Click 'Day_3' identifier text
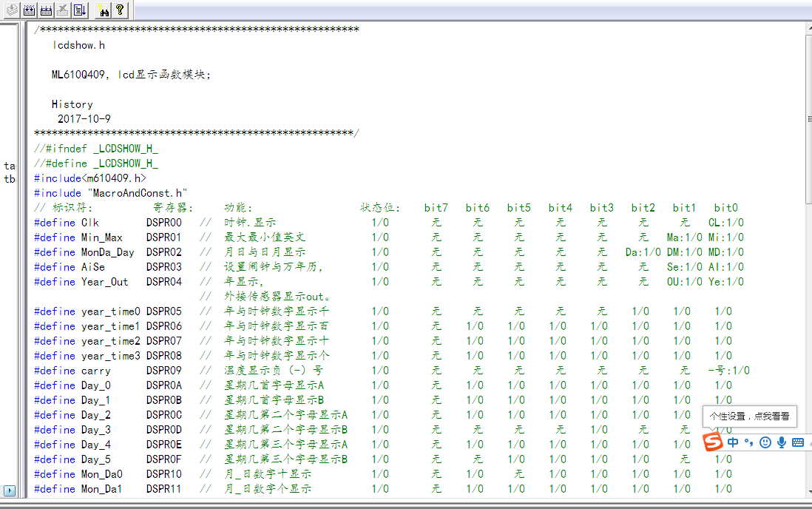This screenshot has height=509, width=812. coord(96,431)
